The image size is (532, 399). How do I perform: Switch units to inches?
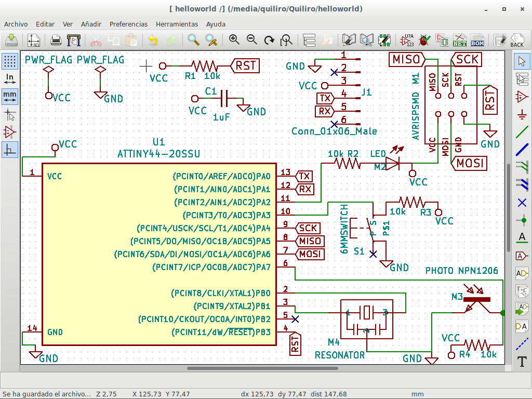(9, 78)
